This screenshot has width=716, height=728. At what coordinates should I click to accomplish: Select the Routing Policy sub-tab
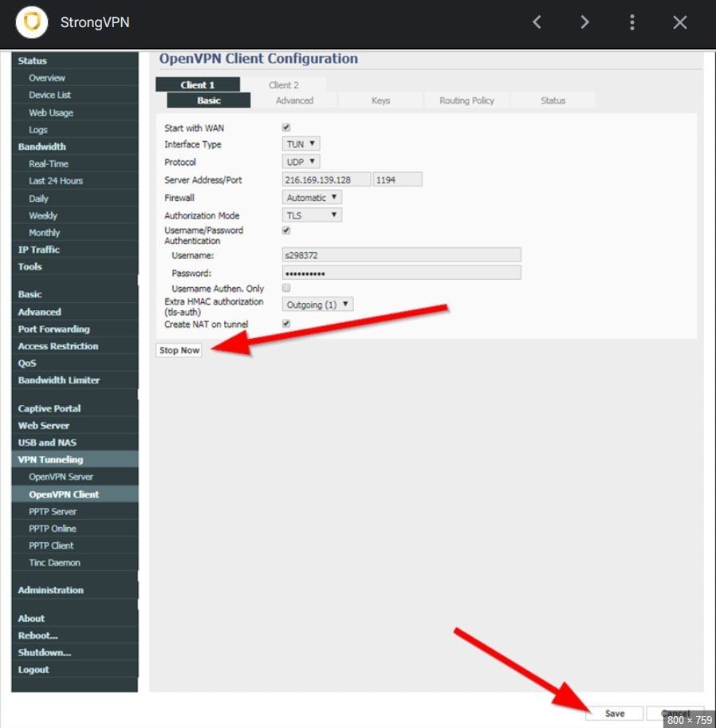click(466, 100)
